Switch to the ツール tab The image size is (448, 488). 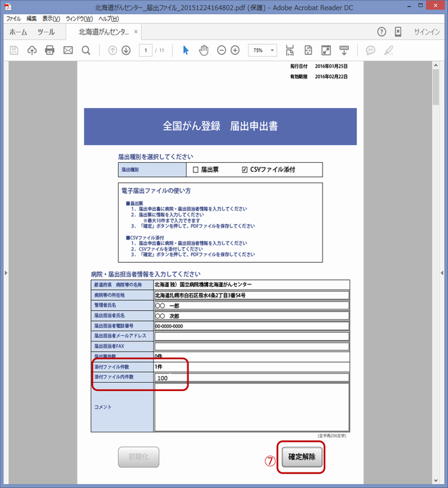(46, 32)
